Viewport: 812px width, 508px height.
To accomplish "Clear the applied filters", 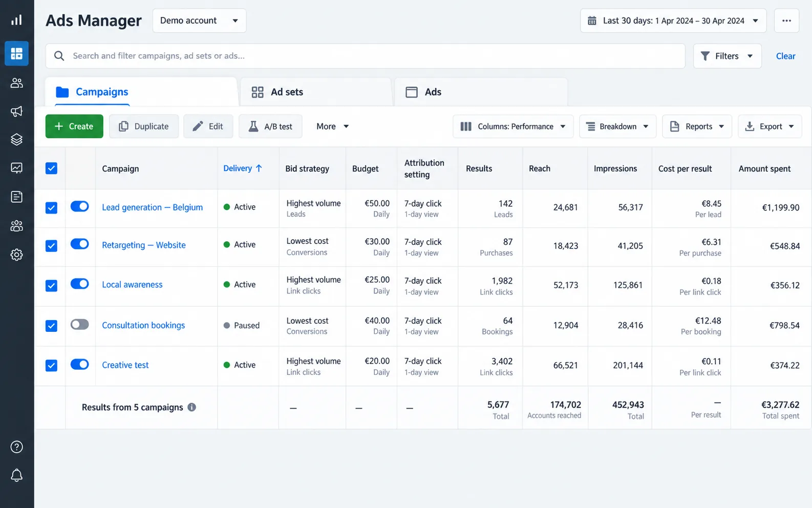I will [x=785, y=56].
